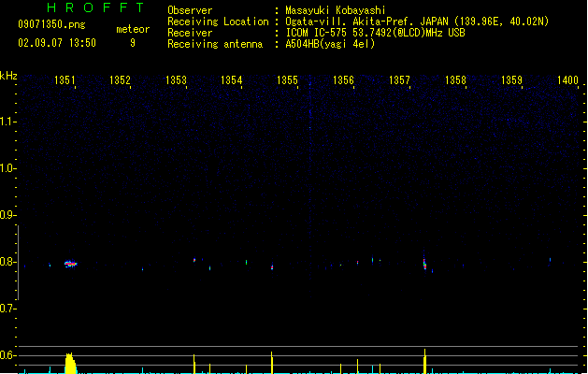Click the 1351 time axis label
This screenshot has width=588, height=374.
click(65, 80)
